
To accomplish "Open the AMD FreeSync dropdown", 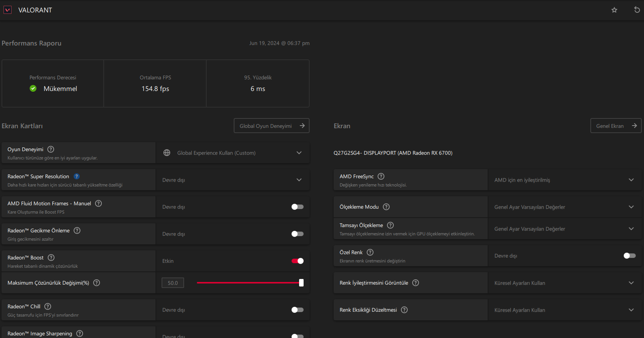I will [x=631, y=180].
